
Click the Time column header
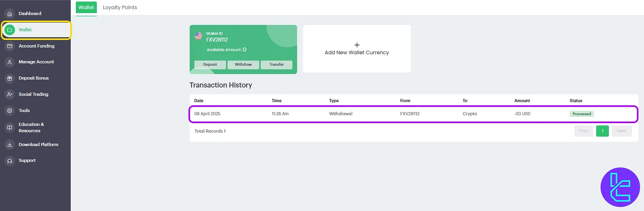coord(277,101)
